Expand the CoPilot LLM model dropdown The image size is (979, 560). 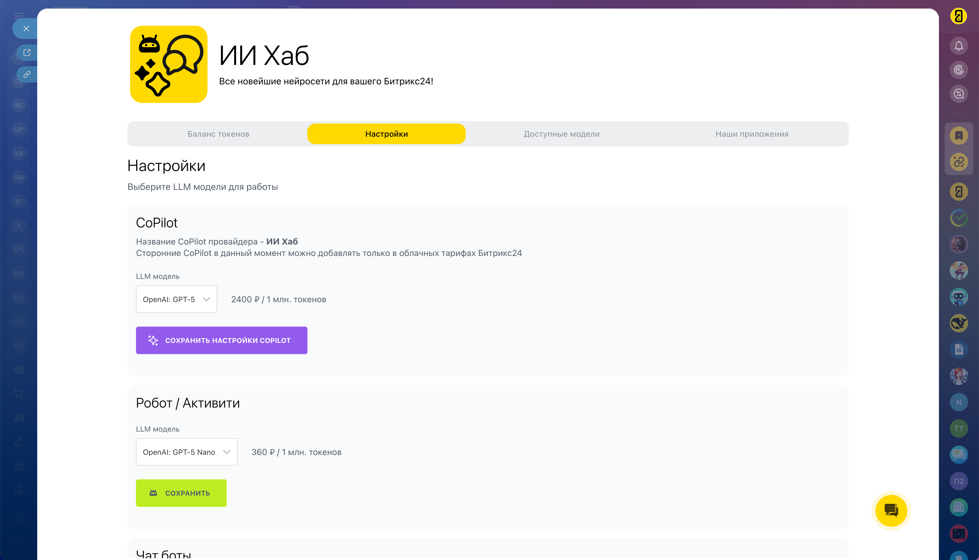coord(176,299)
